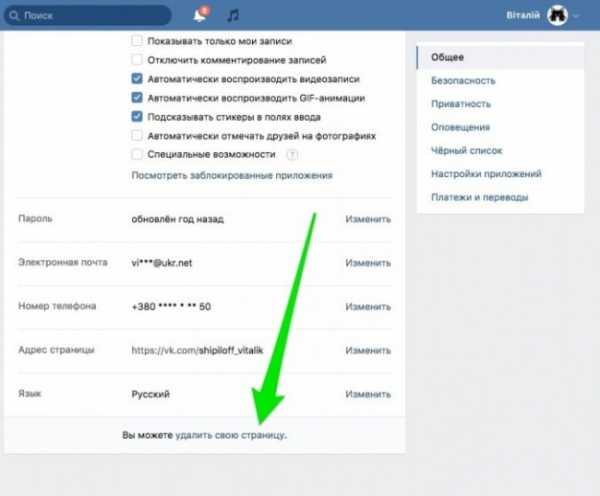
Task: Enable Показывать только мои записи checkbox
Action: point(137,41)
